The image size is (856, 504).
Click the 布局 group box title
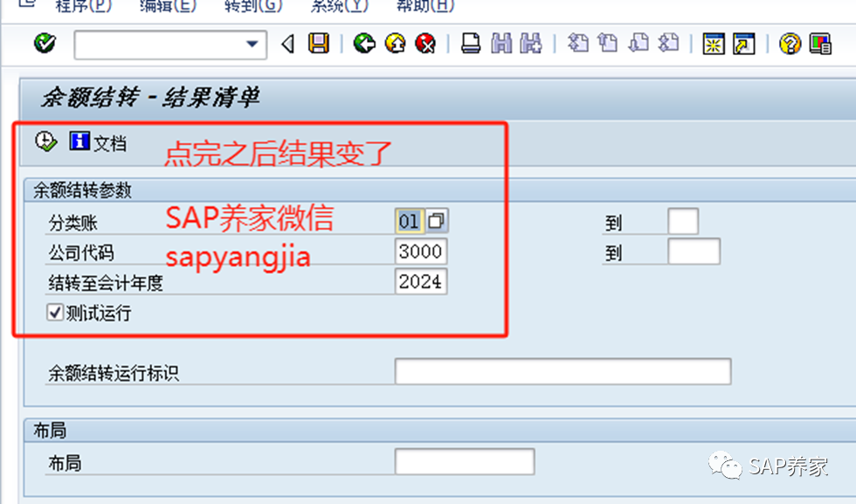pos(50,431)
